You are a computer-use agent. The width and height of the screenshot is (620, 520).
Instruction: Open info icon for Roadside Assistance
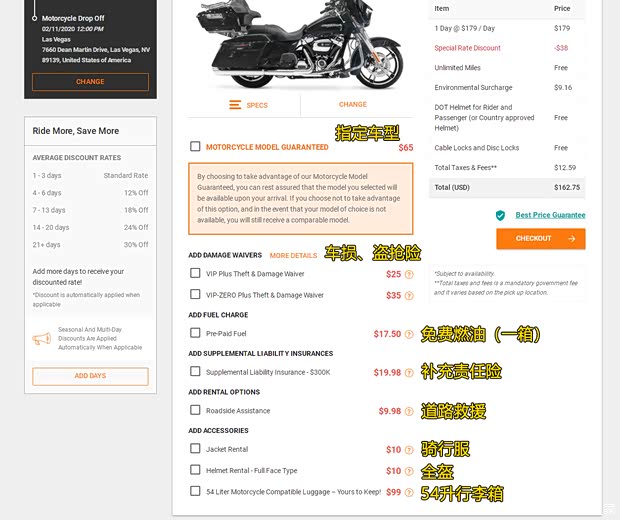click(x=409, y=411)
